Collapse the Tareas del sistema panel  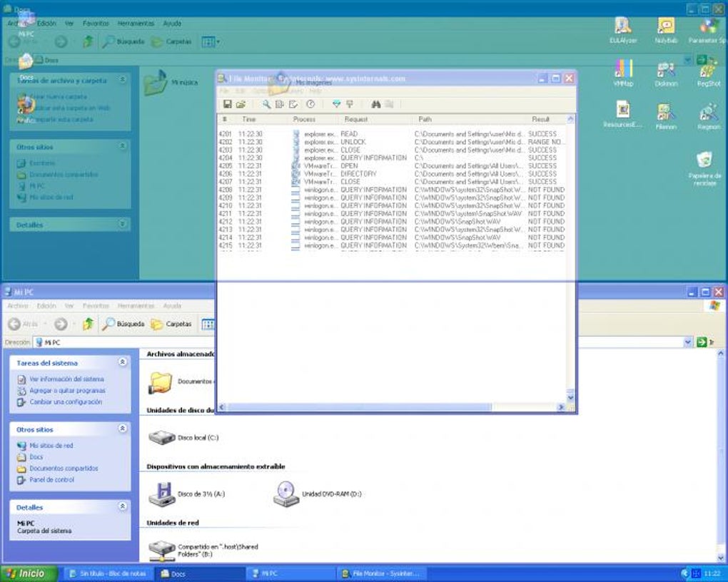(x=123, y=362)
